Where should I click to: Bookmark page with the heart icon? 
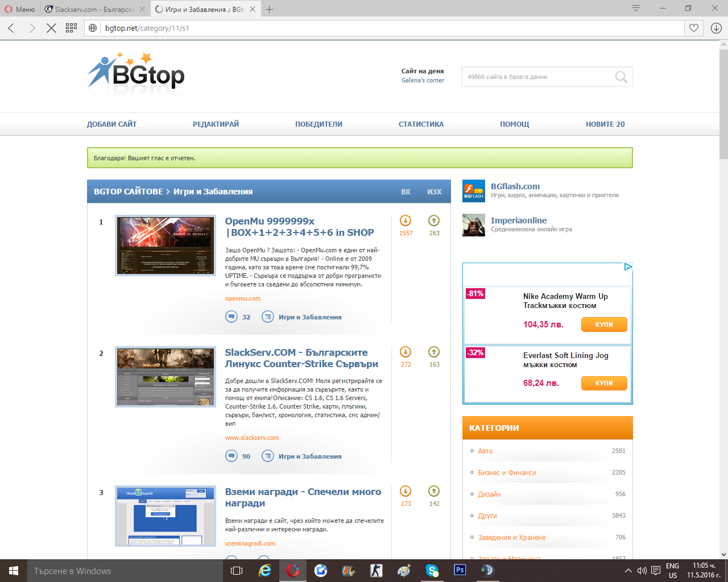tap(694, 28)
